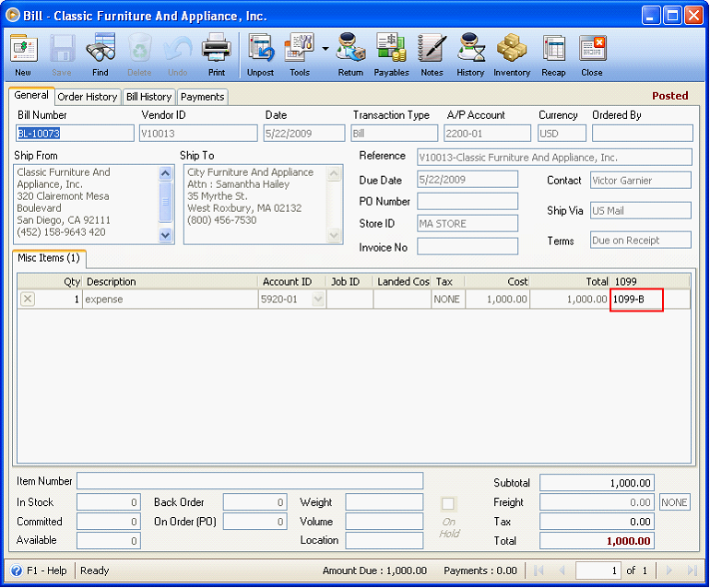710x588 pixels.
Task: Select the Misc Items (1) tab
Action: [49, 258]
